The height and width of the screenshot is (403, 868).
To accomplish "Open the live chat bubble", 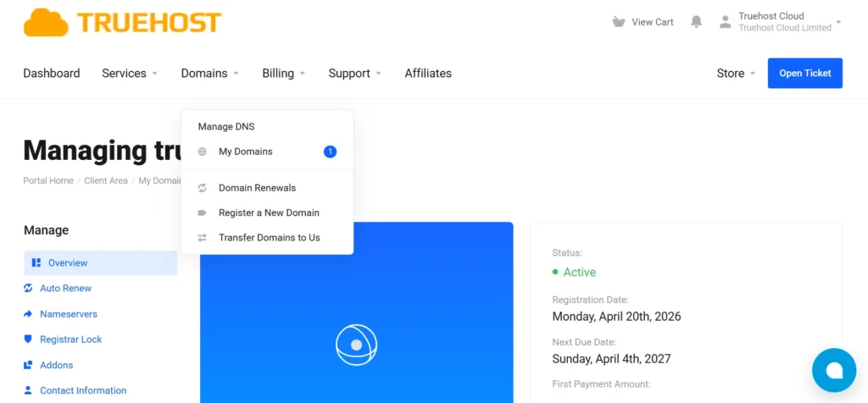I will [x=834, y=370].
